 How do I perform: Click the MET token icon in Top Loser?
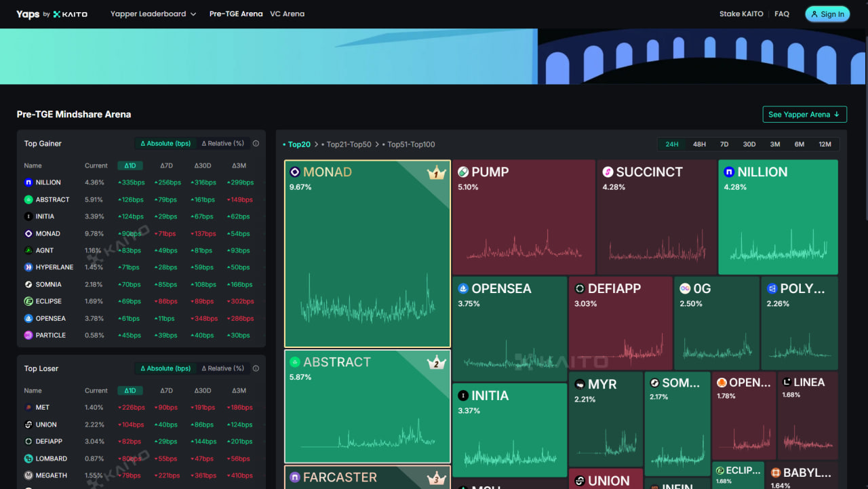(28, 407)
